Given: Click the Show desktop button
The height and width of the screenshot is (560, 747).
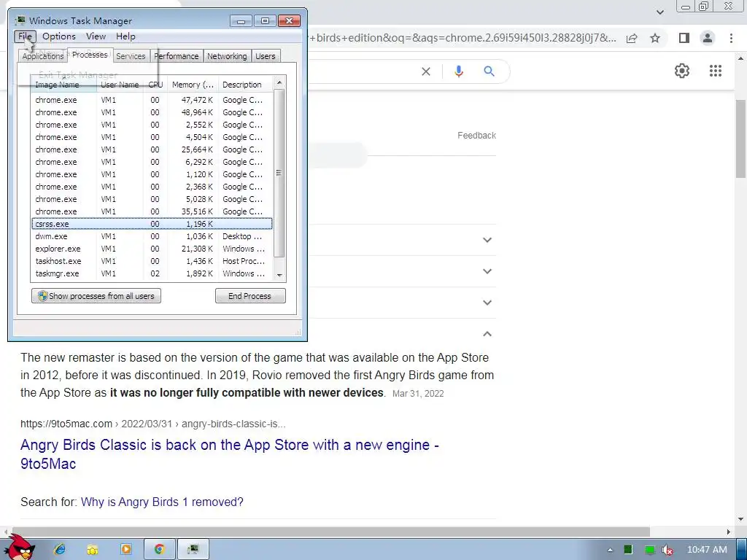Looking at the screenshot, I should 742,550.
